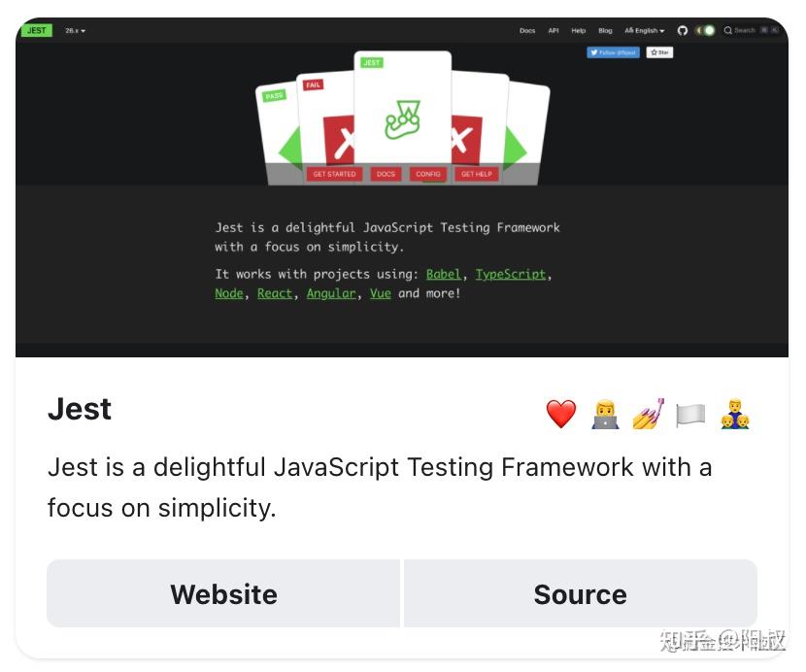Open the Angular link

pos(331,293)
